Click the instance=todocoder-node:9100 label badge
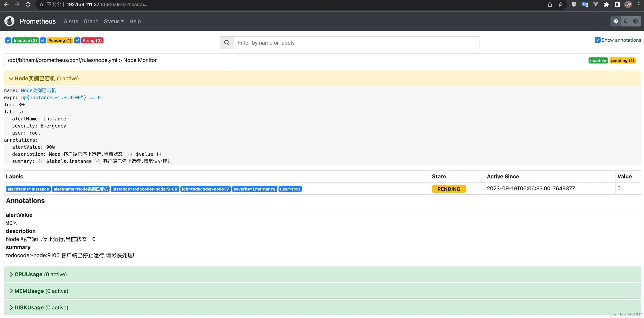The image size is (644, 318). (145, 189)
